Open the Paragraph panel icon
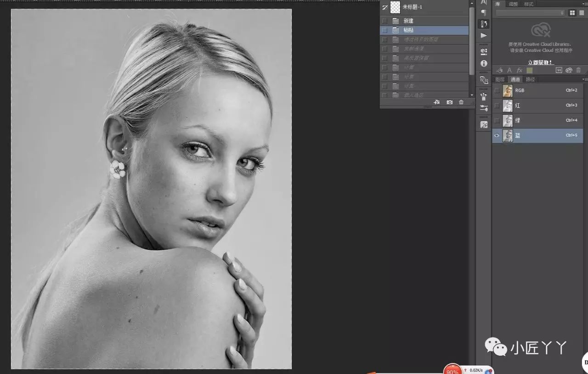The width and height of the screenshot is (588, 374). point(483,13)
